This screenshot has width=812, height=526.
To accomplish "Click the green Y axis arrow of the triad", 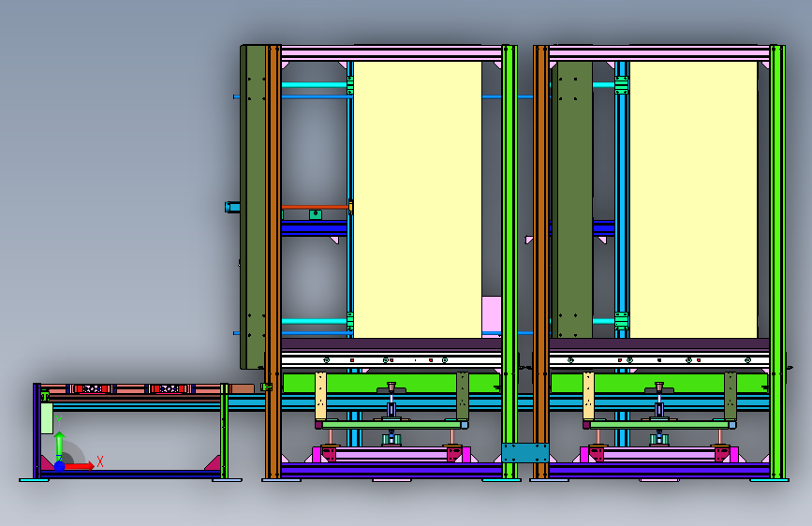I will pyautogui.click(x=60, y=445).
